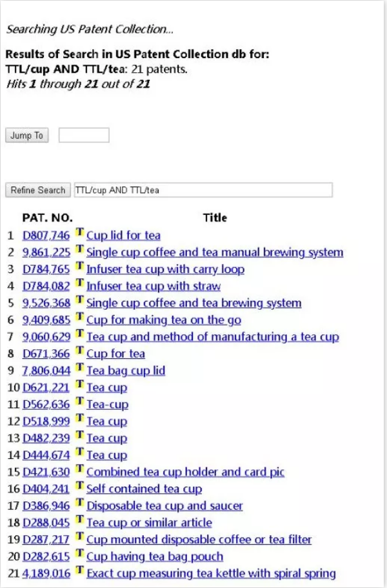The height and width of the screenshot is (588, 387).
Task: Click the T icon next to patent 9,409,685
Action: (x=80, y=319)
